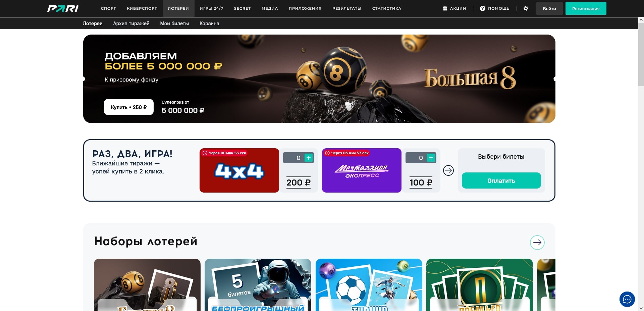
Task: Click the Купить • 250 ₽ button
Action: [x=129, y=107]
